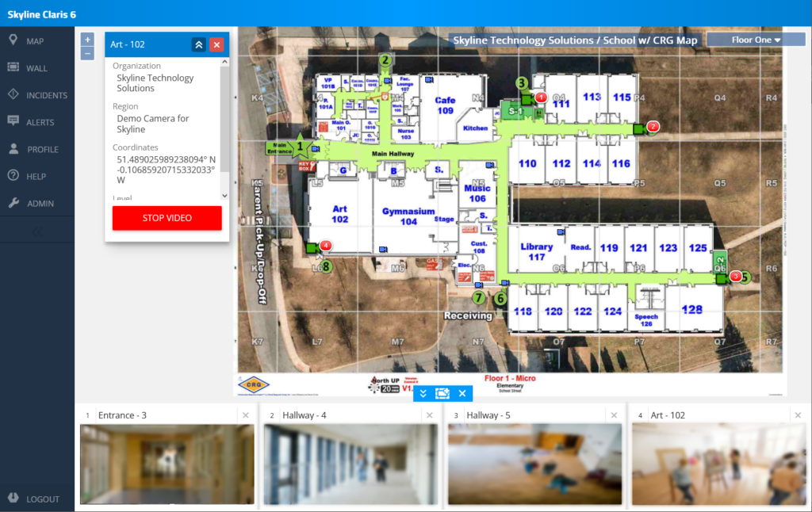Viewport: 812px width, 512px height.
Task: Open the WALL view icon in the sidebar
Action: pos(13,68)
